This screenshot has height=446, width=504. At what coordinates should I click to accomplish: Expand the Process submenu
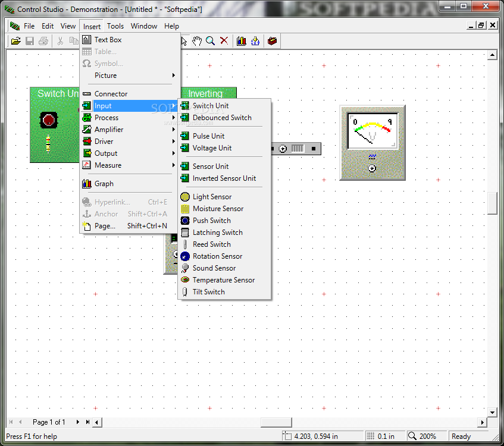click(x=130, y=118)
